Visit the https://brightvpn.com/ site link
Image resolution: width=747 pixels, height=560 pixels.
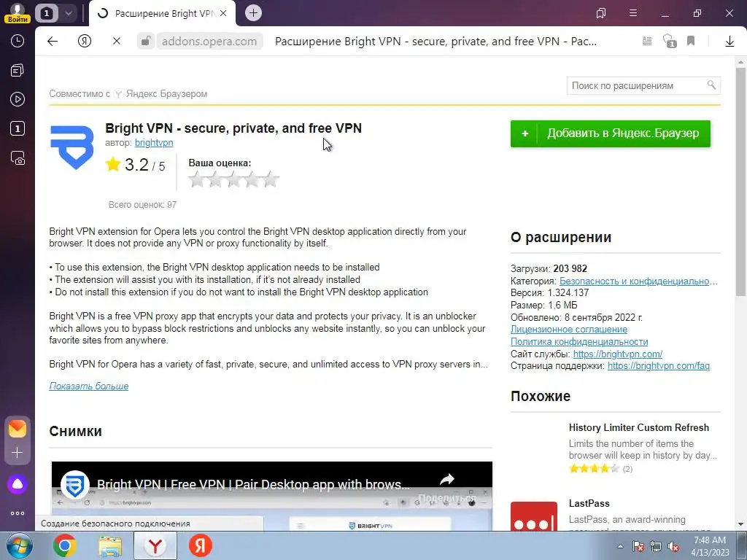point(617,354)
